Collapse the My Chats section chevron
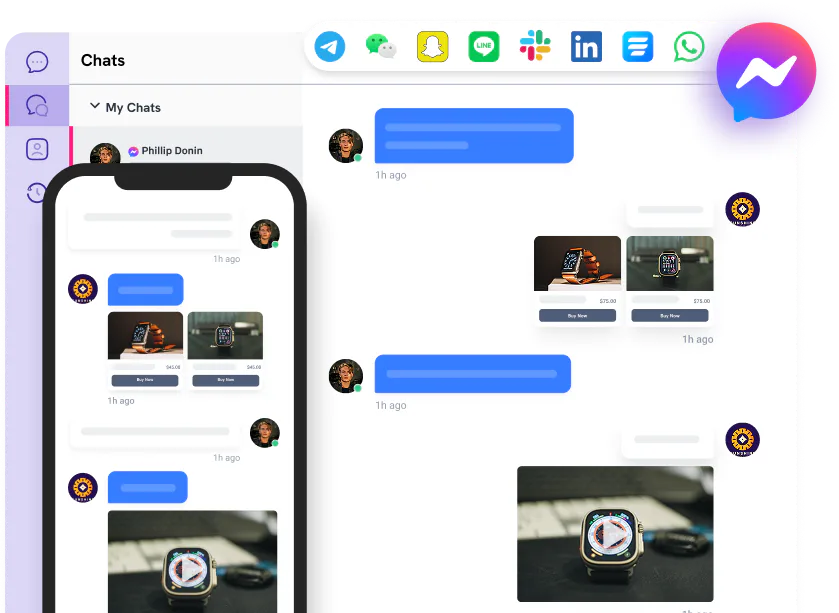The image size is (839, 613). tap(95, 106)
